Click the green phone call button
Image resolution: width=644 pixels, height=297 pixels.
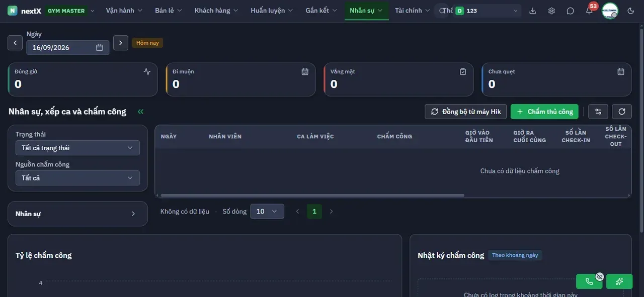coord(590,281)
